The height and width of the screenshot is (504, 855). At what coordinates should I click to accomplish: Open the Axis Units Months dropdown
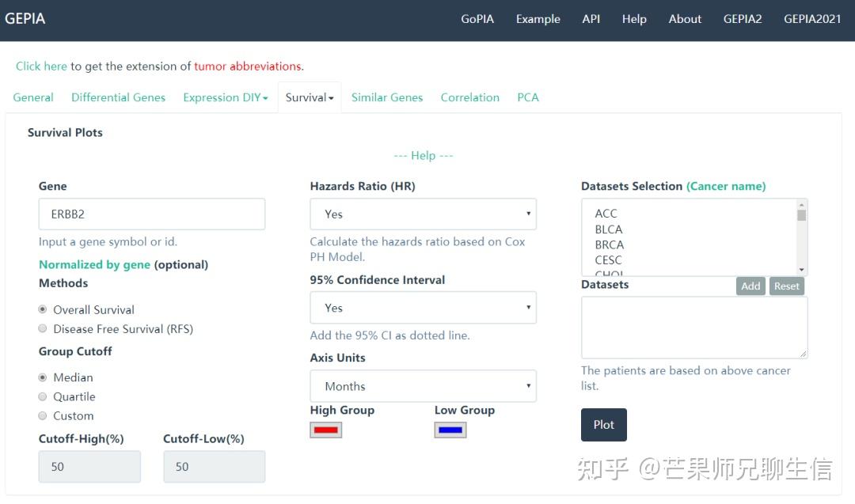(x=423, y=386)
